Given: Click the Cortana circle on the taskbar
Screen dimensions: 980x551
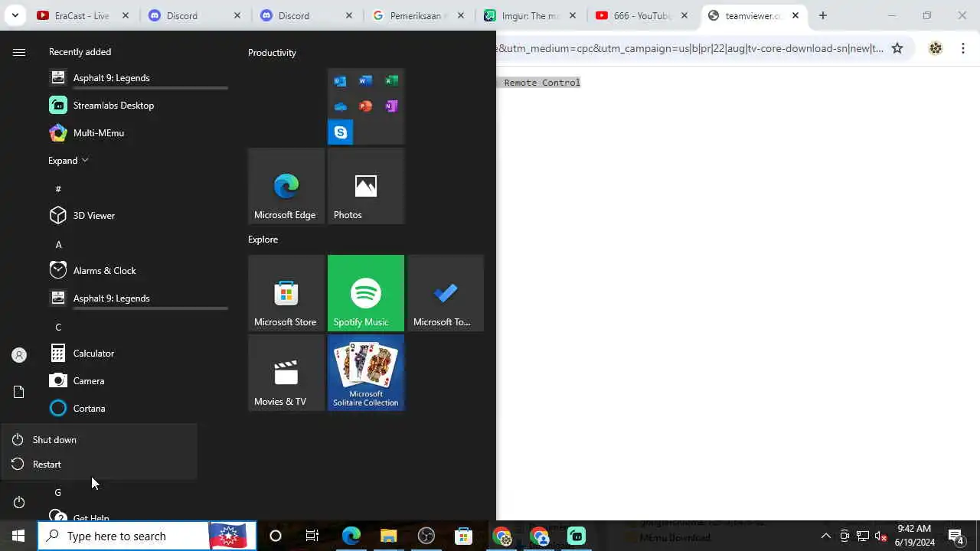Looking at the screenshot, I should click(x=276, y=536).
